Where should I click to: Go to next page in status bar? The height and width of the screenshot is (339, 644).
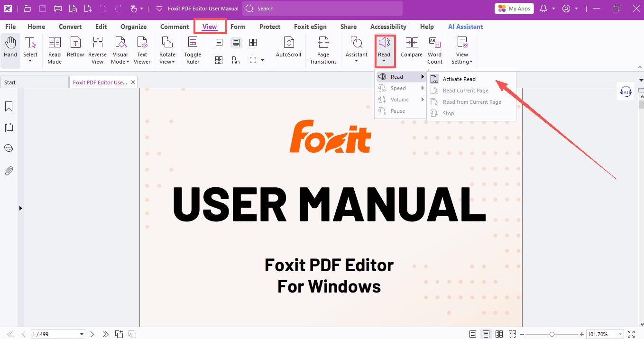pos(92,334)
